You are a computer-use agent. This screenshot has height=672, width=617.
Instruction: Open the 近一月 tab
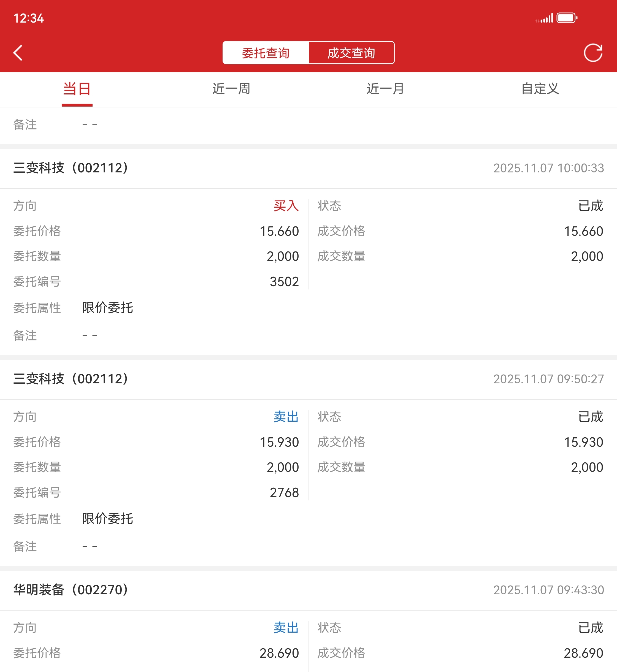385,89
